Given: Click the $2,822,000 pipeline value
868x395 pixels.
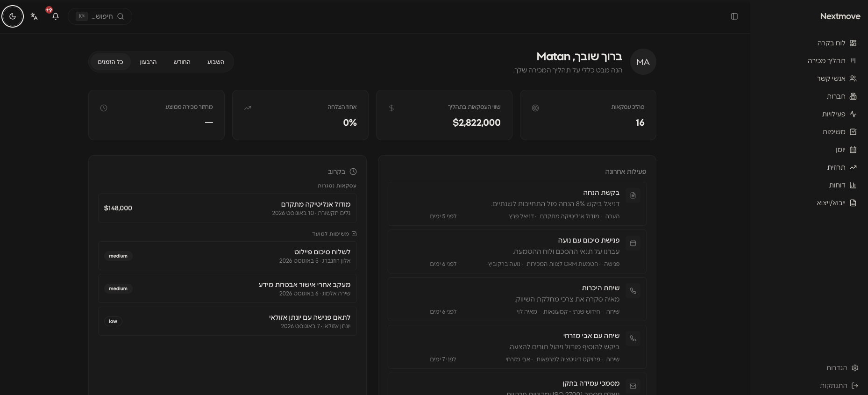Looking at the screenshot, I should click(x=477, y=122).
